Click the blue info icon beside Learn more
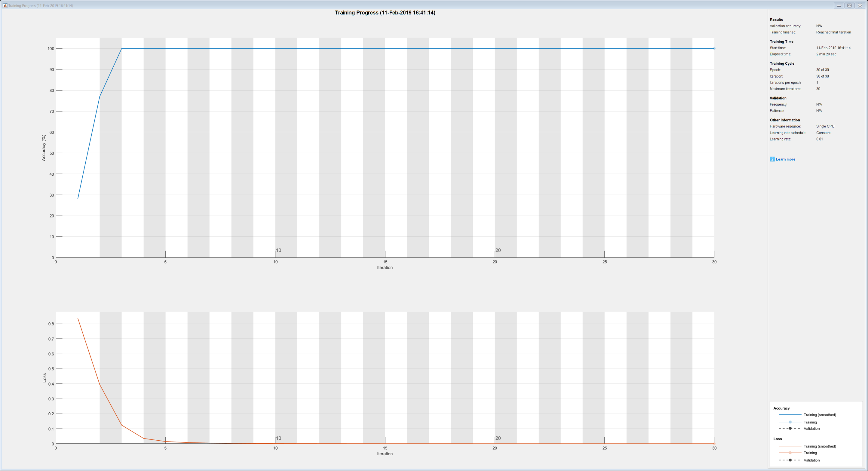Screen dimensions: 868x471 click(772, 159)
